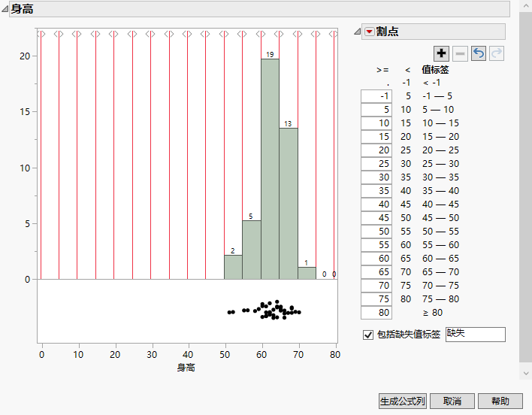Click the histogram bar labeled 2
The image size is (532, 415).
coord(233,267)
